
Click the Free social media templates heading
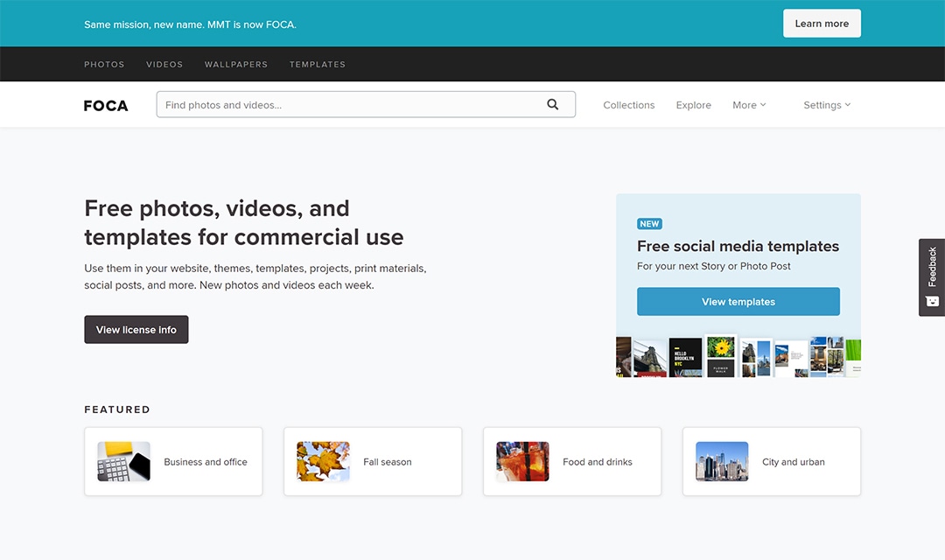738,246
